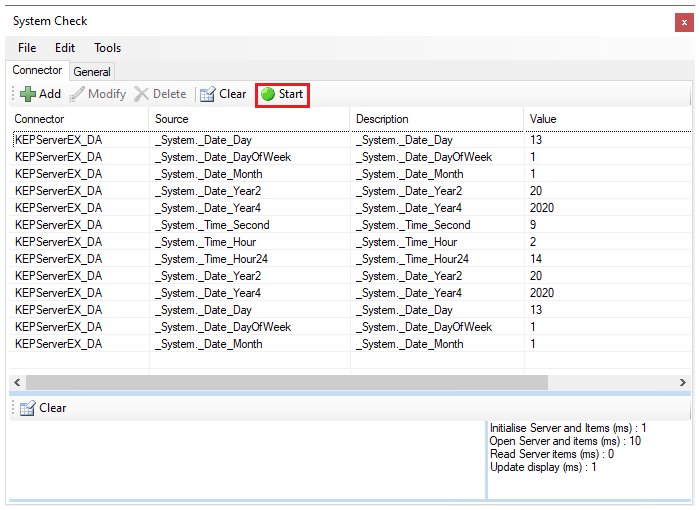
Task: Click the green Start circle icon
Action: tap(268, 94)
